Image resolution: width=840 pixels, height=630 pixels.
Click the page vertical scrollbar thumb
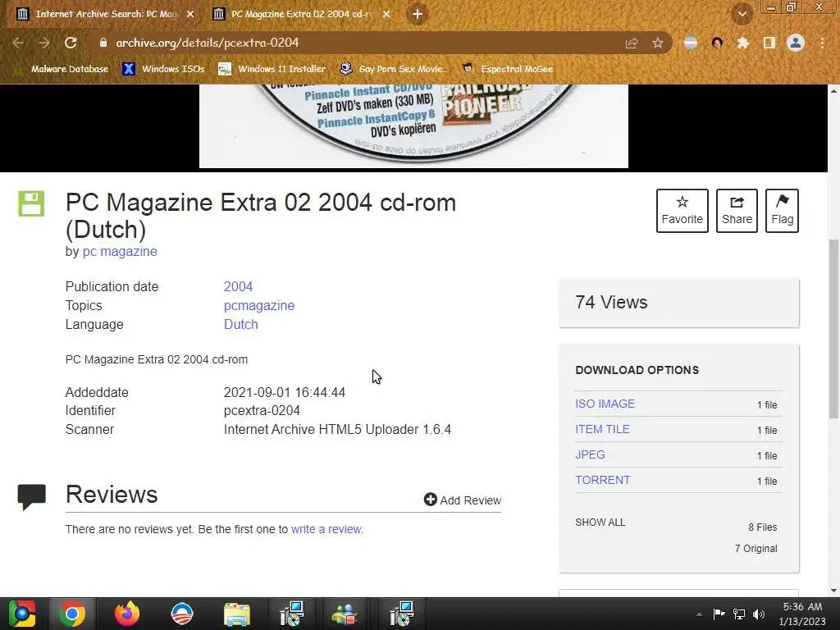tap(833, 329)
